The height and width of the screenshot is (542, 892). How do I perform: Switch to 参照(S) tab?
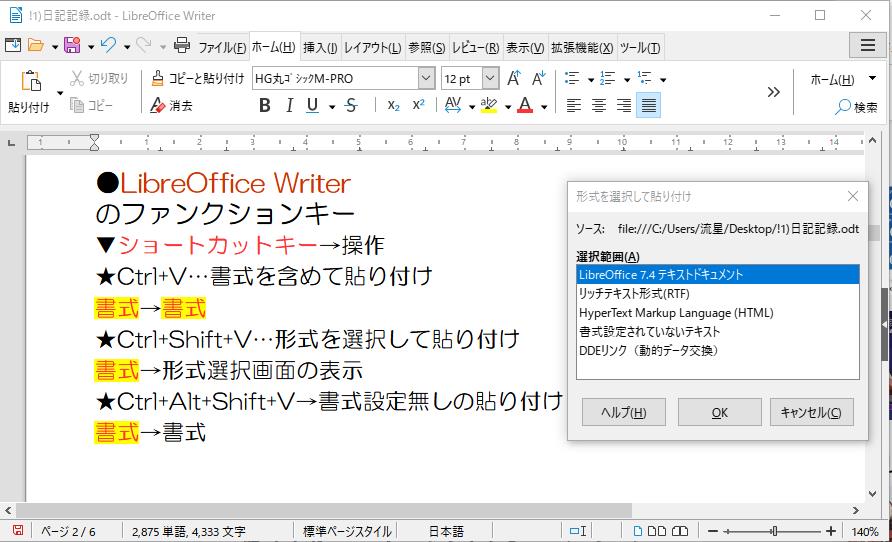(x=427, y=47)
